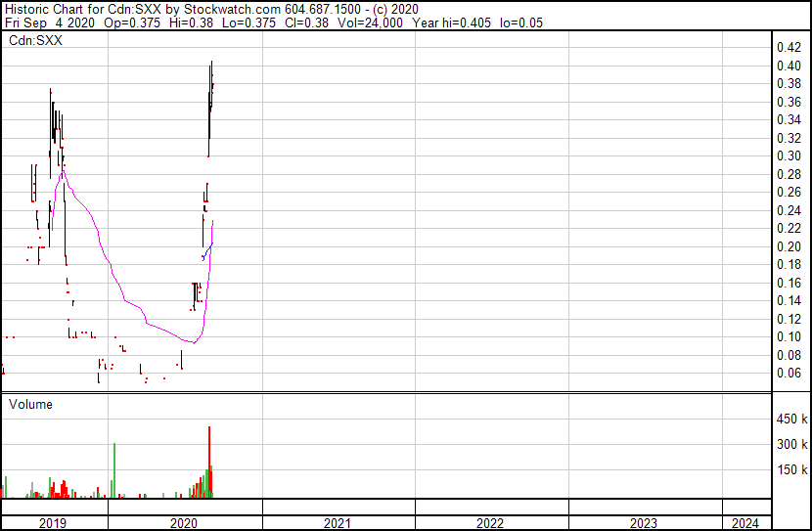
Task: Click the 0.16 price axis label
Action: 789,283
